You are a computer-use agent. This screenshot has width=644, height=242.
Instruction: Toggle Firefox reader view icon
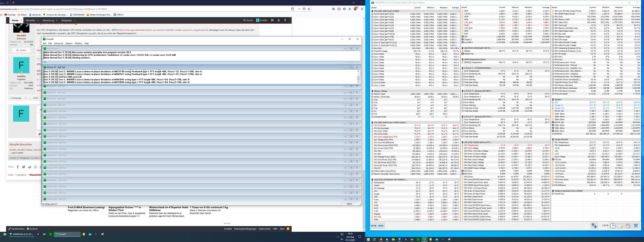292,9
